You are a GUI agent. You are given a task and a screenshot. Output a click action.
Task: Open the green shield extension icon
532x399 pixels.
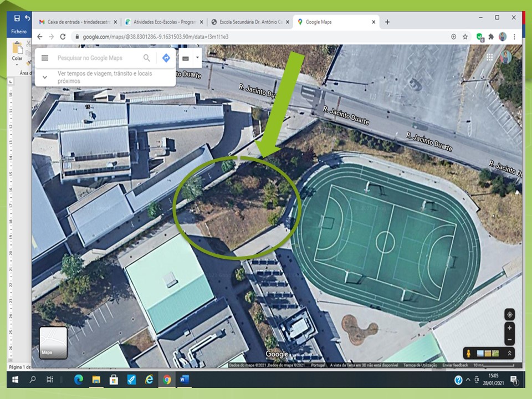click(x=480, y=37)
